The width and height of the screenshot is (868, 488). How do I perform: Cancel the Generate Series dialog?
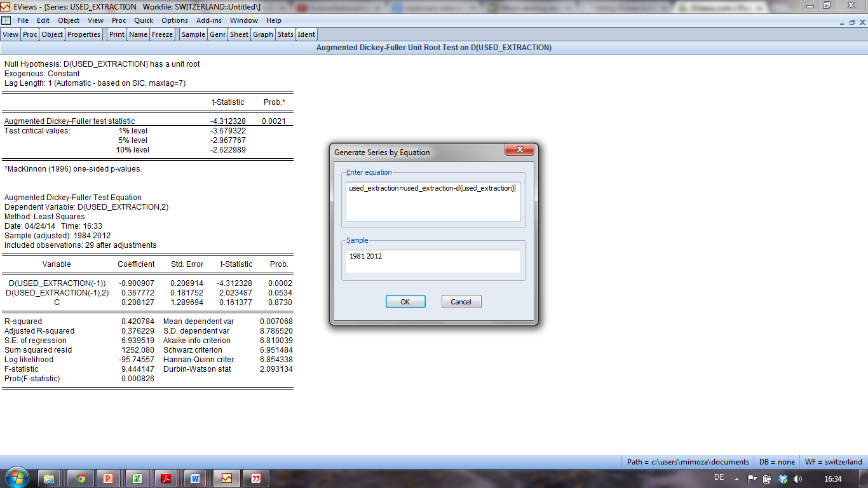461,301
